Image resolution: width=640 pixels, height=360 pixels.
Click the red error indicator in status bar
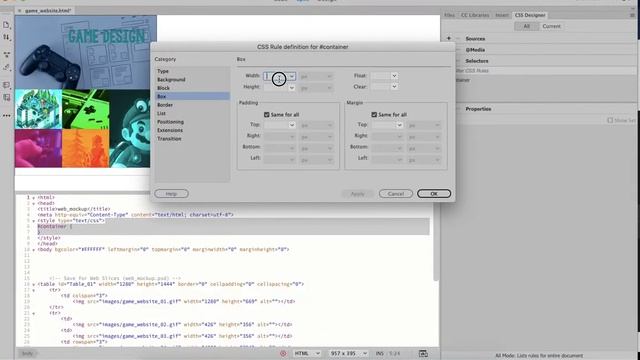[x=283, y=353]
